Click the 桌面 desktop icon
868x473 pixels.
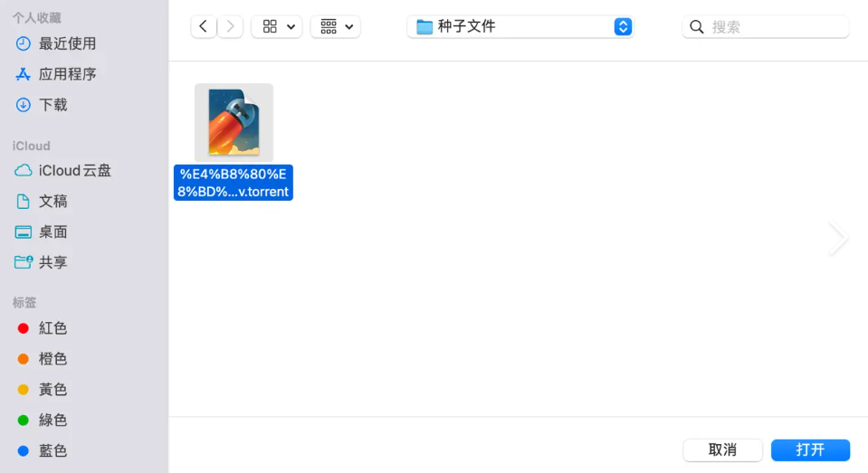[x=23, y=232]
